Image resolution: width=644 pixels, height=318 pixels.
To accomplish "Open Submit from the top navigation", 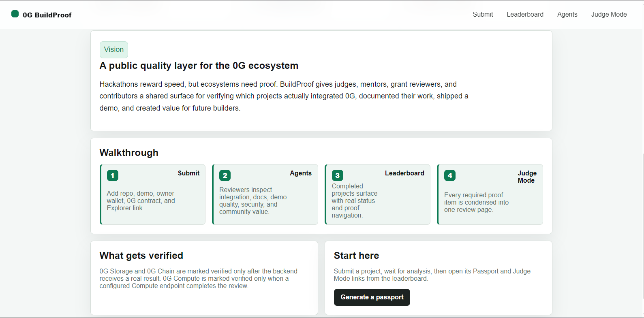I will click(x=483, y=15).
